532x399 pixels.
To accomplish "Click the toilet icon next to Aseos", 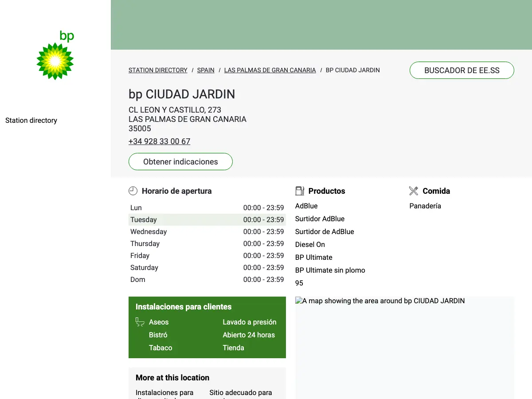I will click(x=140, y=322).
